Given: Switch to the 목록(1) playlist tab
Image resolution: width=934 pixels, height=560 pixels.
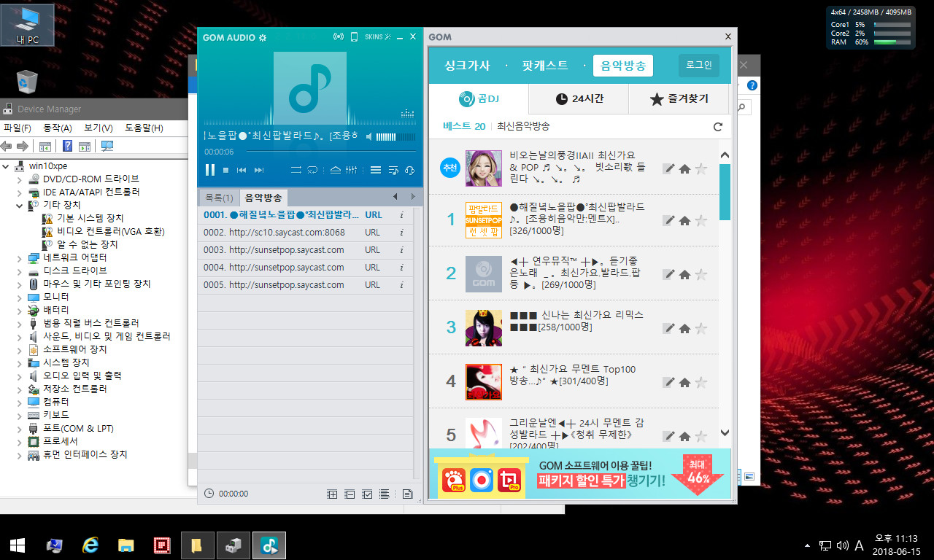Looking at the screenshot, I should coord(219,198).
